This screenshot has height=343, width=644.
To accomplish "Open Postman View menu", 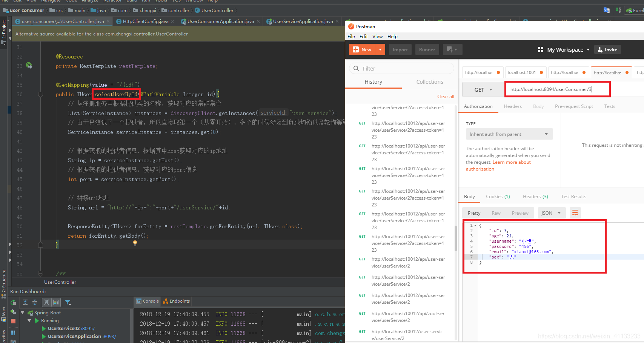I will click(378, 37).
